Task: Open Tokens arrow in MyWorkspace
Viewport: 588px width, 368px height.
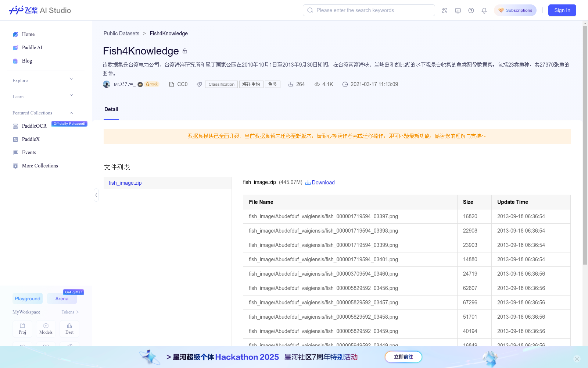Action: (x=78, y=312)
